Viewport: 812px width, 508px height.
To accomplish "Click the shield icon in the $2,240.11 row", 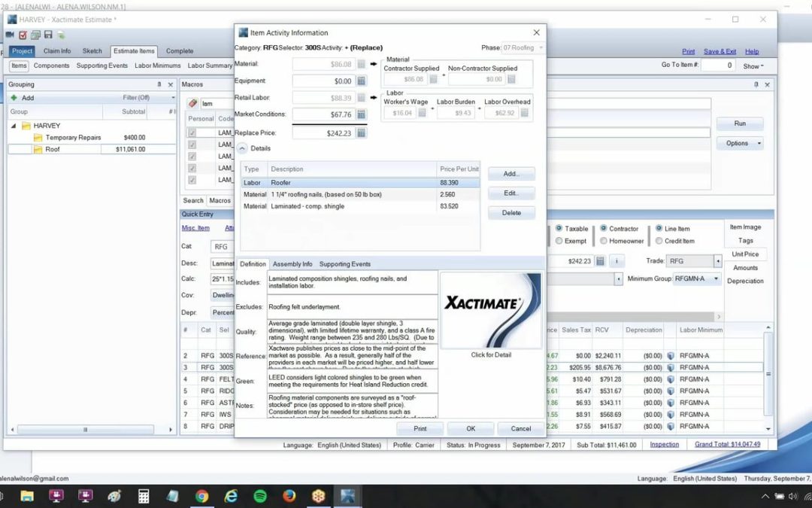I will [x=671, y=356].
